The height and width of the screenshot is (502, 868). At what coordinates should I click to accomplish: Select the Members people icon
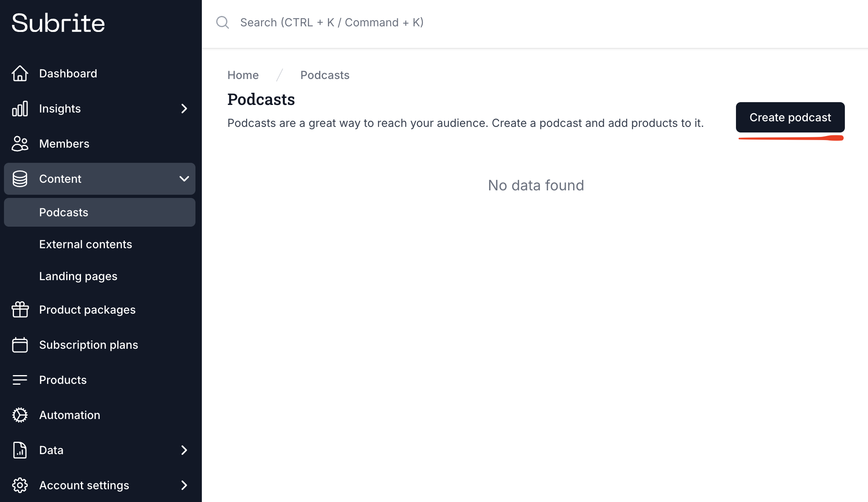[x=20, y=144]
